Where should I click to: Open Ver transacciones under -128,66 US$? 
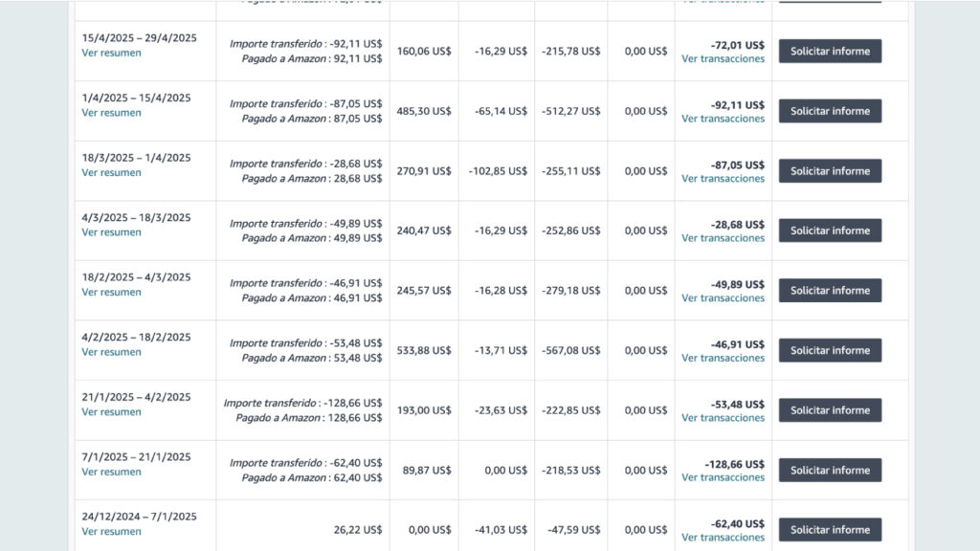(723, 477)
